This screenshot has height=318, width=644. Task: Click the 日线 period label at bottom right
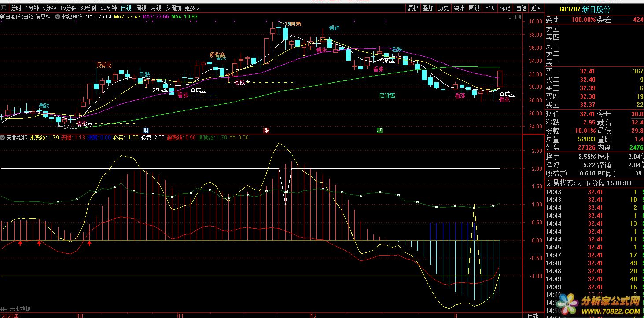pos(533,315)
